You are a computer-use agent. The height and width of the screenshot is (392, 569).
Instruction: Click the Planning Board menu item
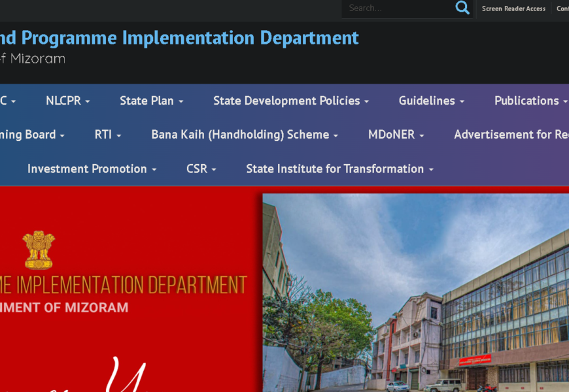tap(31, 135)
